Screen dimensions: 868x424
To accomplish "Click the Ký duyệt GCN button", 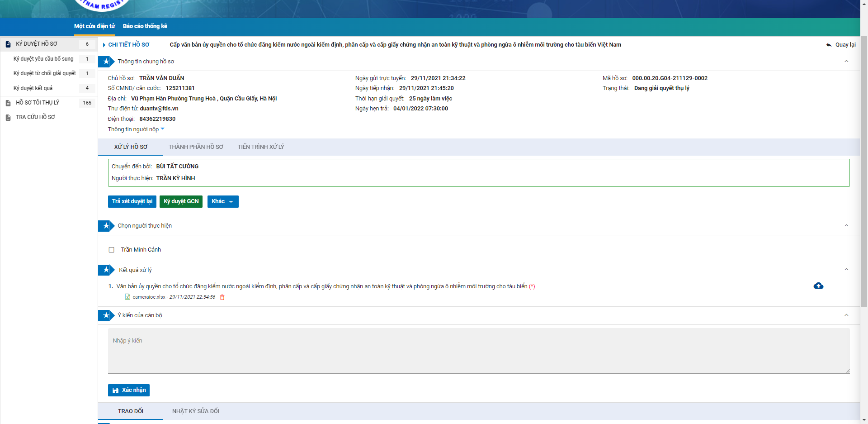I will click(181, 201).
